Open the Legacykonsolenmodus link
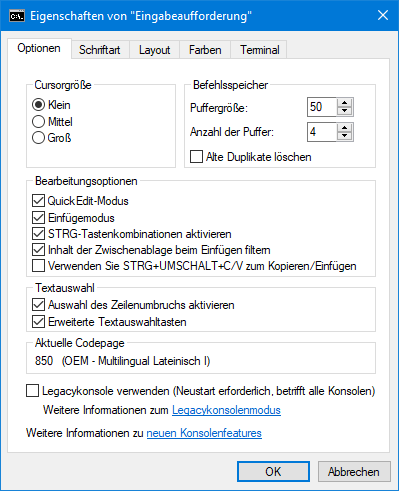Screen dimensions: 399x491 click(x=226, y=410)
